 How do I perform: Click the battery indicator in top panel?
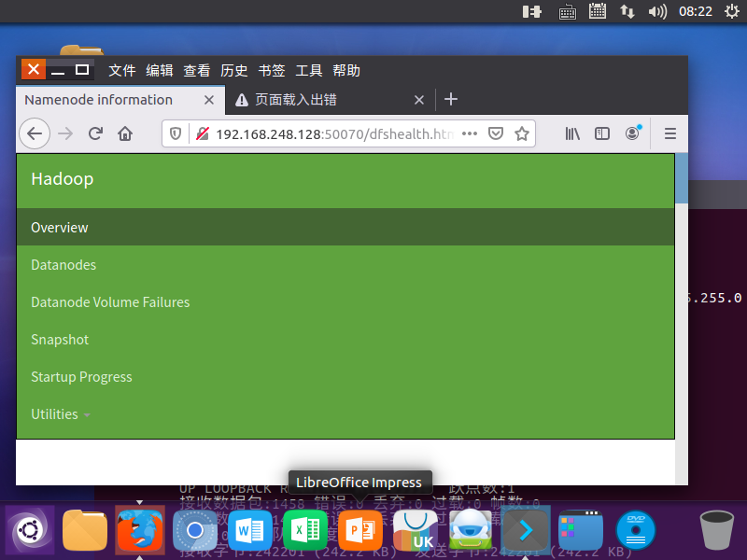532,11
